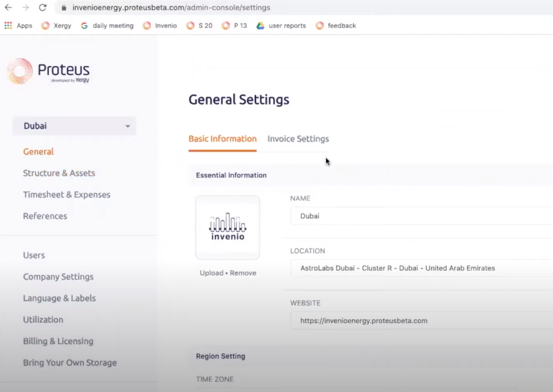
Task: Focus the Name input field
Action: click(421, 216)
